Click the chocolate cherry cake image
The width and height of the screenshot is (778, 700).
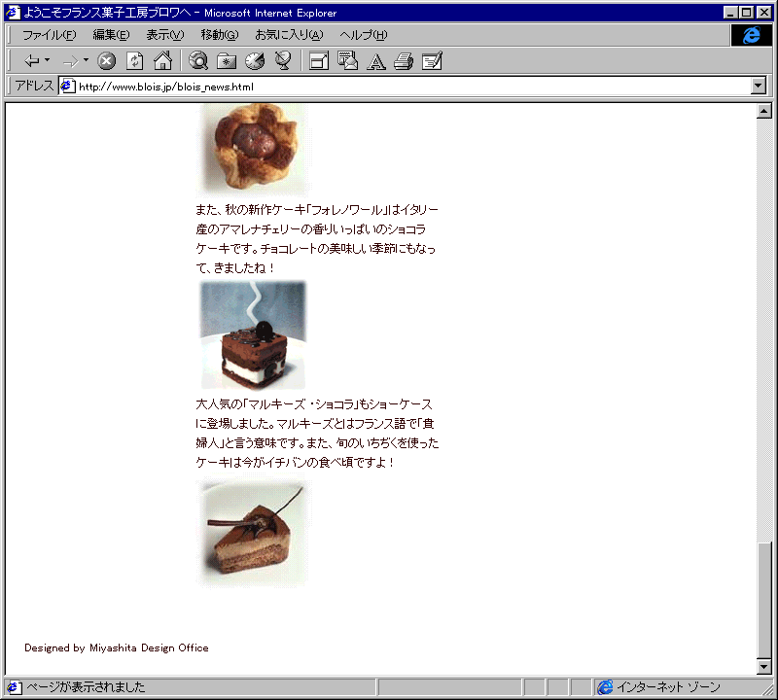click(253, 334)
